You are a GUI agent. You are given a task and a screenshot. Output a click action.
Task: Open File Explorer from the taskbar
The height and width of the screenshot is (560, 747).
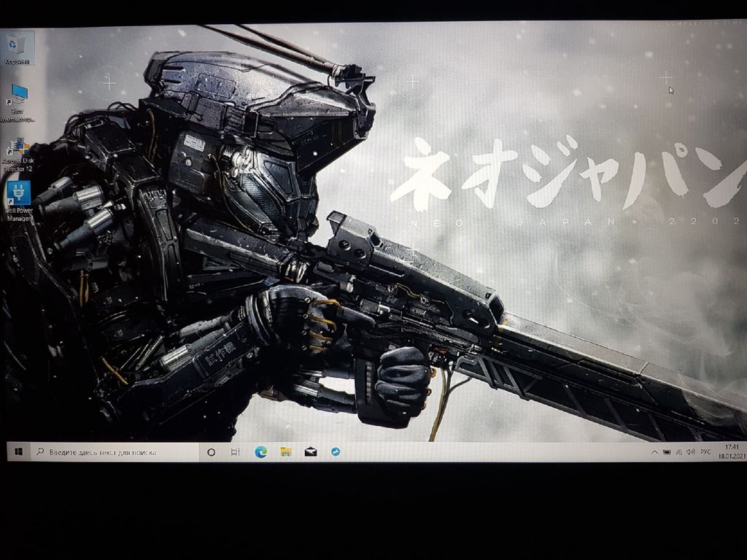(x=286, y=452)
